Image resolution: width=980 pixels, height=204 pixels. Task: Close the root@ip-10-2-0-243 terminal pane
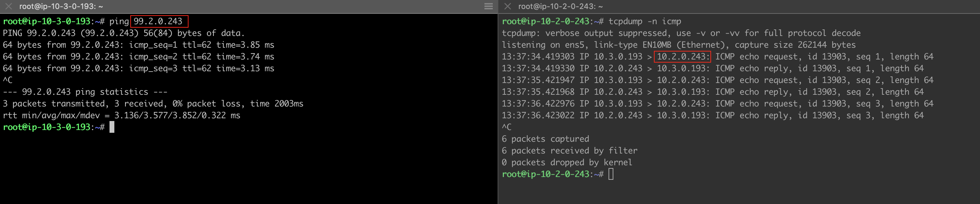point(507,7)
